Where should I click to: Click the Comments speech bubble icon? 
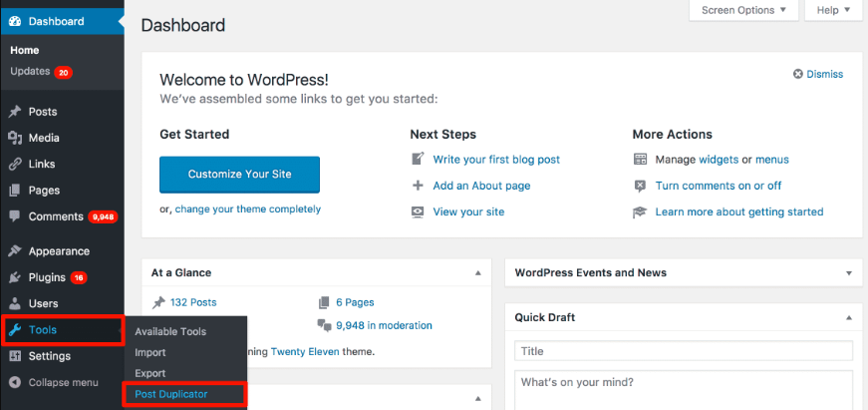tap(15, 216)
